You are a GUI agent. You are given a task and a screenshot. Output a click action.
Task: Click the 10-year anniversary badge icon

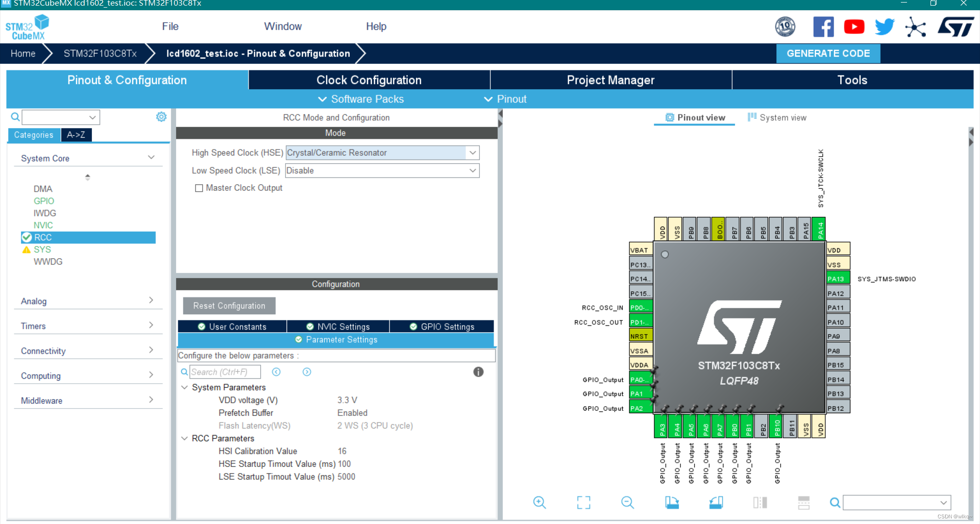[x=785, y=27]
